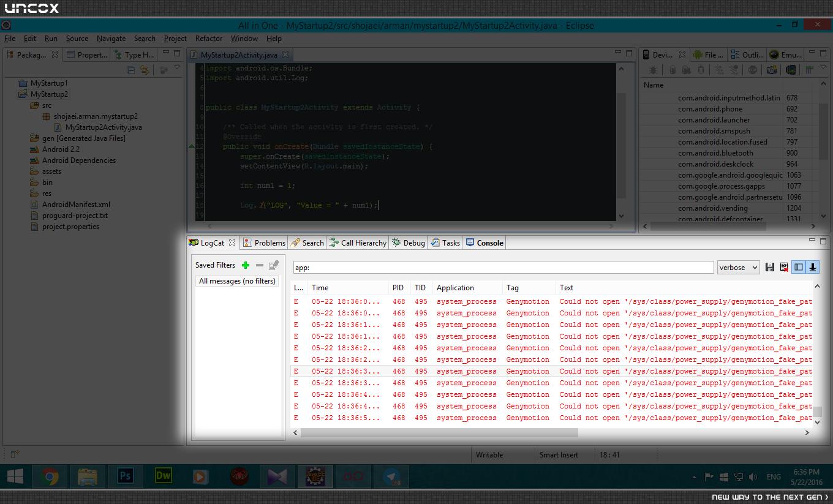Remove the selected LogCat filter
The image size is (833, 504).
tap(260, 265)
